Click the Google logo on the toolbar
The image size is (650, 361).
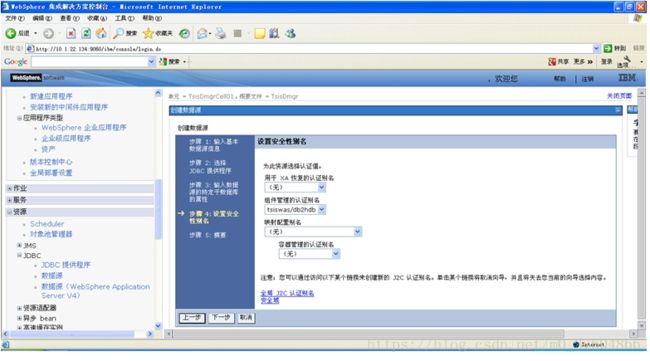(15, 62)
